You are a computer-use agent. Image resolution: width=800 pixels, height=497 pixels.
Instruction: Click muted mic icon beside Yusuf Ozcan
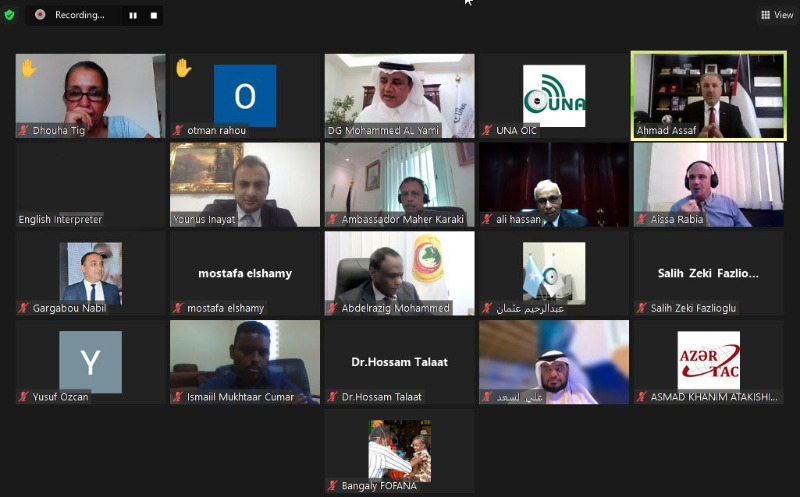[23, 397]
